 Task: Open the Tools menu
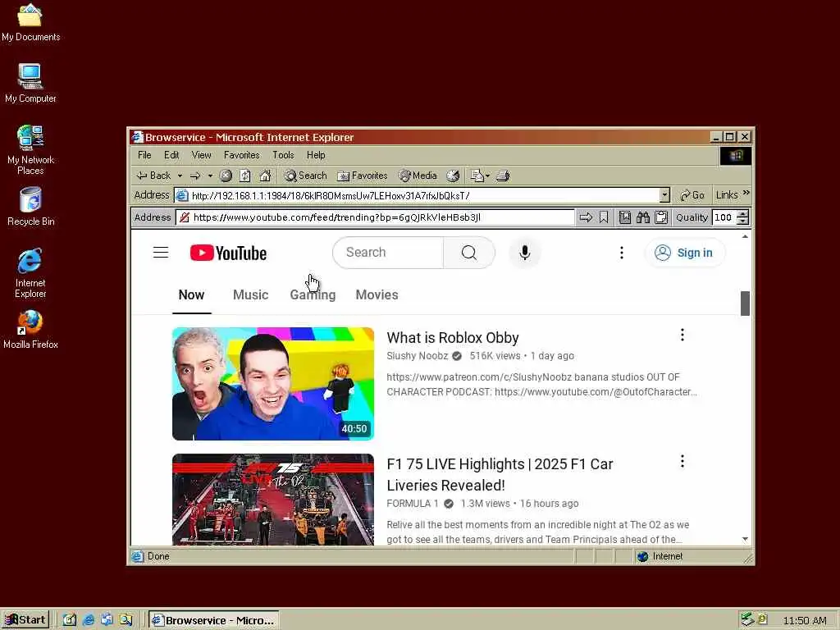pos(283,155)
